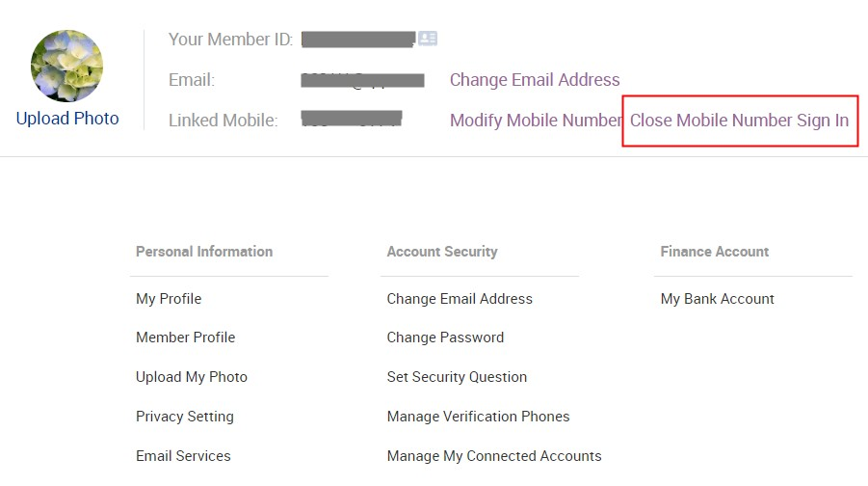Click Close Mobile Number Sign In
This screenshot has width=868, height=486.
[x=740, y=121]
